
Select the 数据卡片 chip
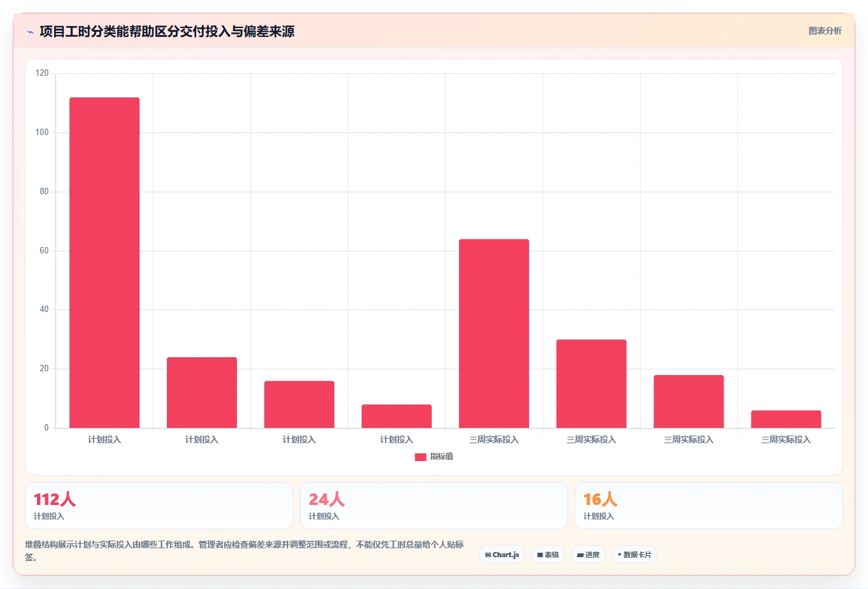(x=634, y=555)
